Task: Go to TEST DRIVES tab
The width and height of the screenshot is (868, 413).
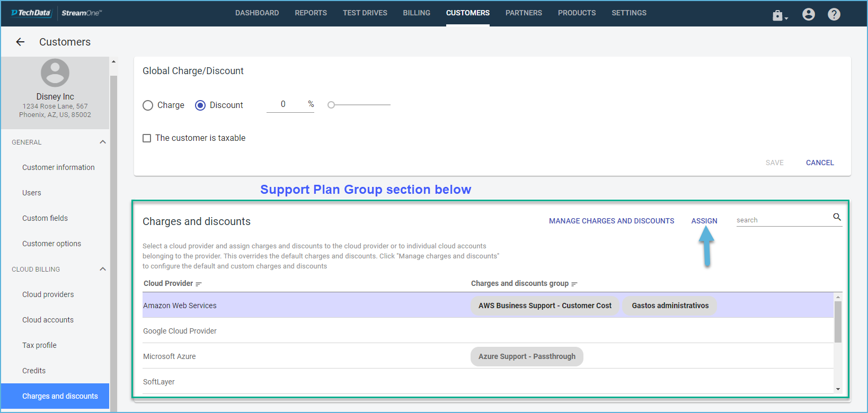Action: [x=365, y=13]
